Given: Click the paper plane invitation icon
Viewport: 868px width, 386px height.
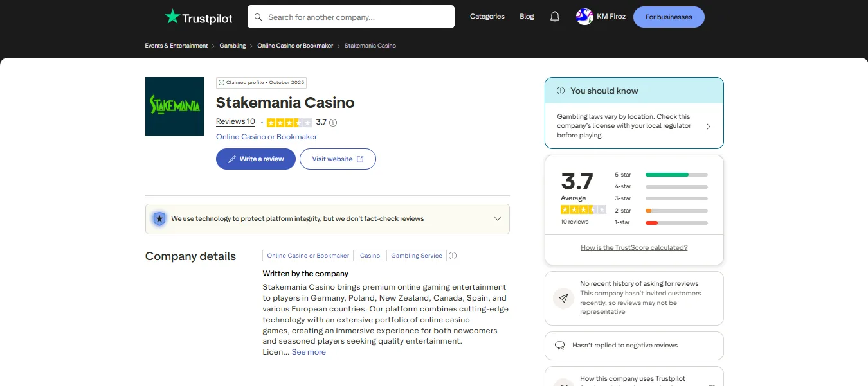Looking at the screenshot, I should point(563,298).
